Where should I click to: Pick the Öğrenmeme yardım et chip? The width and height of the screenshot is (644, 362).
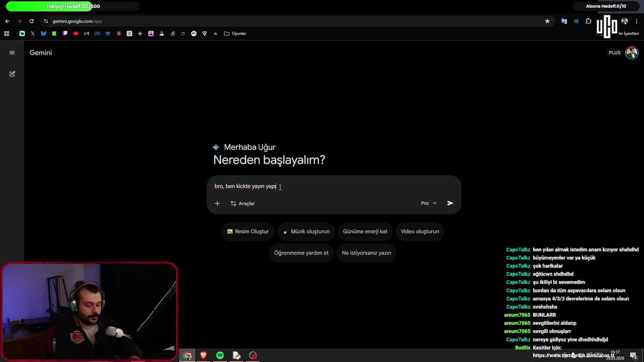tap(301, 253)
